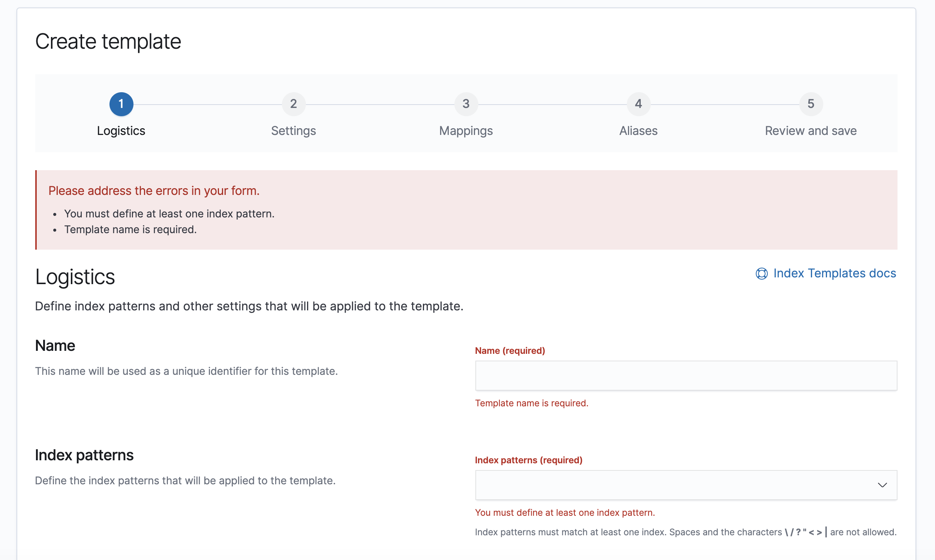Click step 5 circle icon
Image resolution: width=935 pixels, height=560 pixels.
811,104
